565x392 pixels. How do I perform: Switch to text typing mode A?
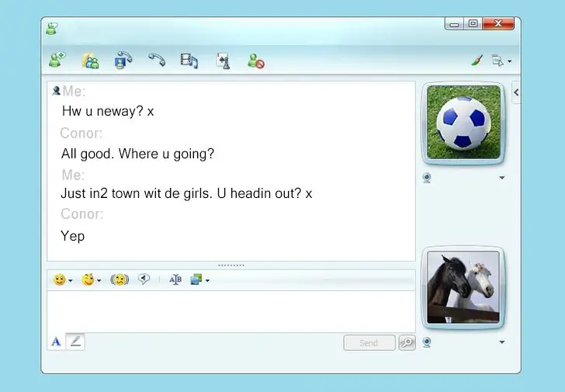pos(56,342)
